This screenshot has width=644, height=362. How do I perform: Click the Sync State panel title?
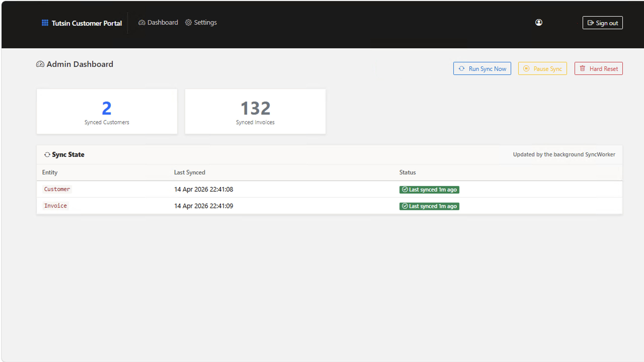click(x=68, y=155)
